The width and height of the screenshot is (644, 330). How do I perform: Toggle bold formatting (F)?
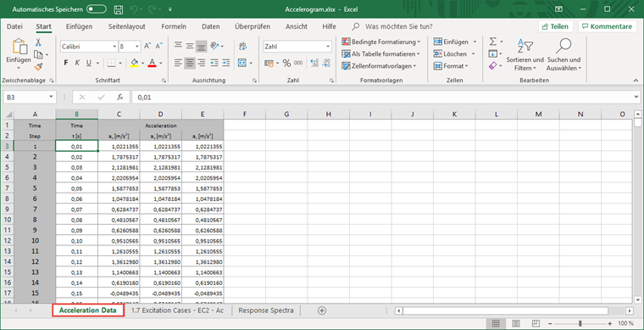point(66,63)
